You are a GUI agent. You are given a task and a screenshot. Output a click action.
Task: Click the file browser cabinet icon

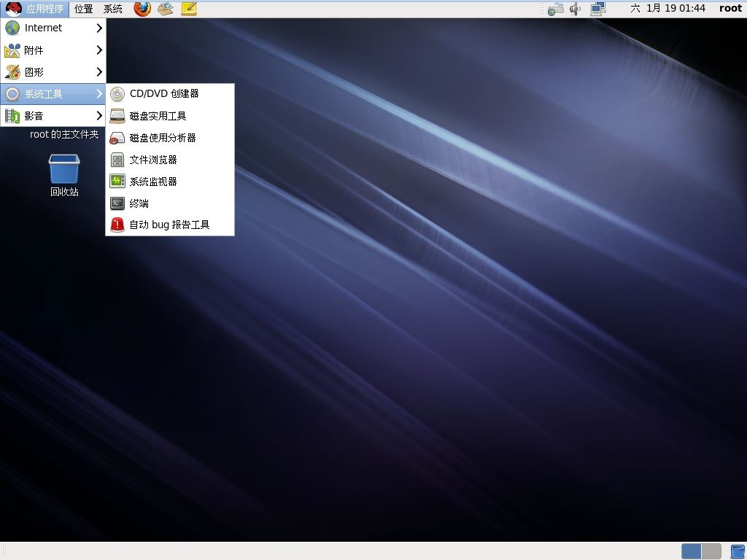(117, 160)
